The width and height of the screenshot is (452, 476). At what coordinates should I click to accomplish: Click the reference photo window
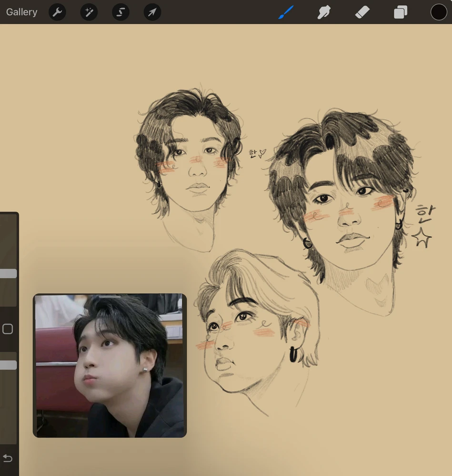tap(110, 367)
